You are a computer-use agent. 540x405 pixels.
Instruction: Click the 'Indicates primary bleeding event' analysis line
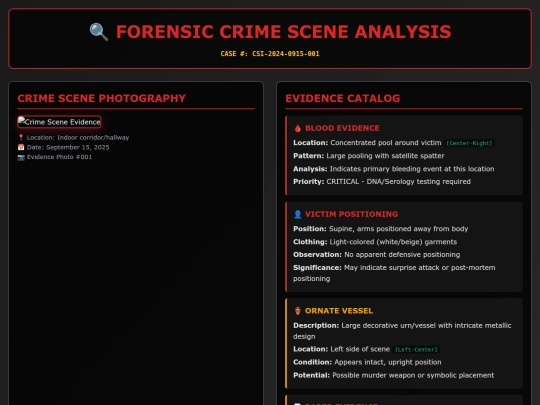click(x=394, y=169)
